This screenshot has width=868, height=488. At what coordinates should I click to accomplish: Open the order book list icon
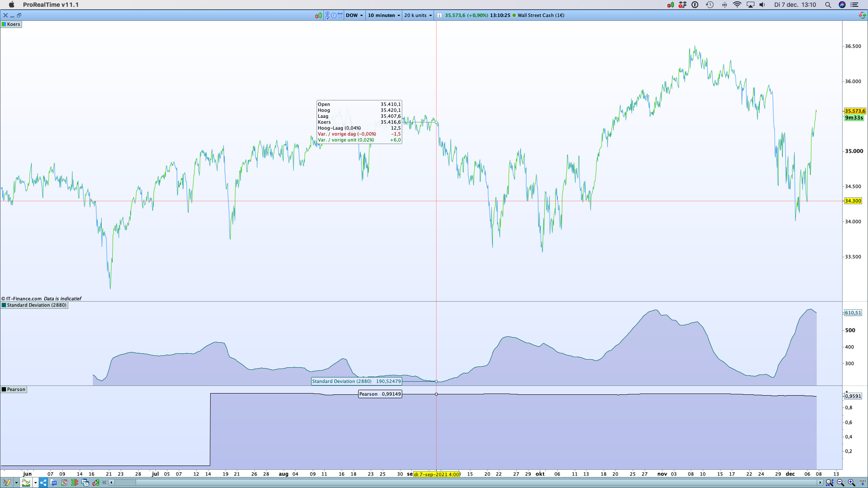74,482
